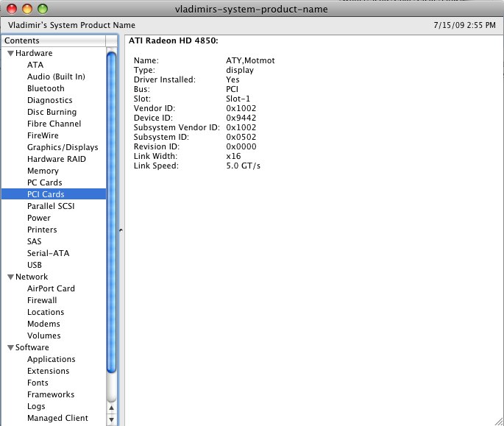Open Serial-ATA details
This screenshot has height=426, width=504.
pyautogui.click(x=49, y=253)
